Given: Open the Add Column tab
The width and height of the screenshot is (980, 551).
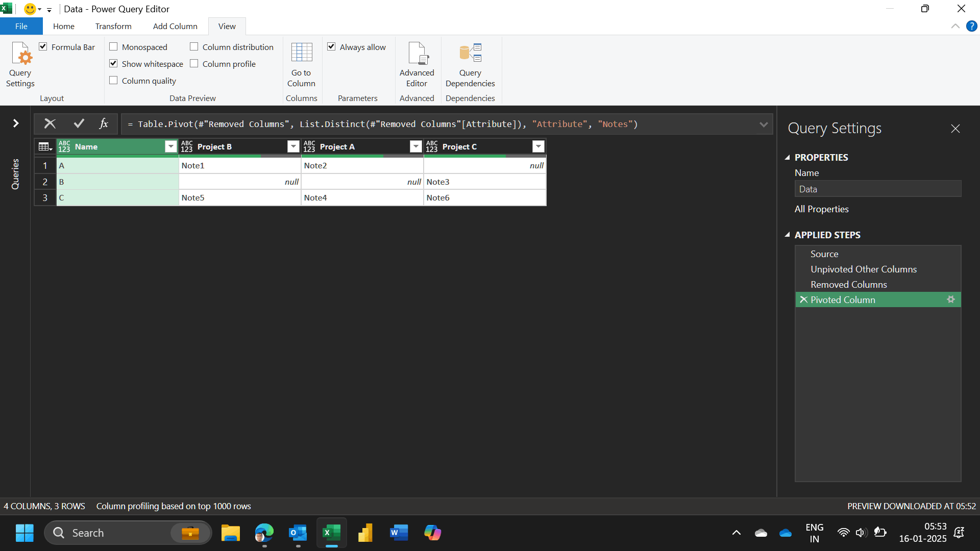Looking at the screenshot, I should [175, 26].
